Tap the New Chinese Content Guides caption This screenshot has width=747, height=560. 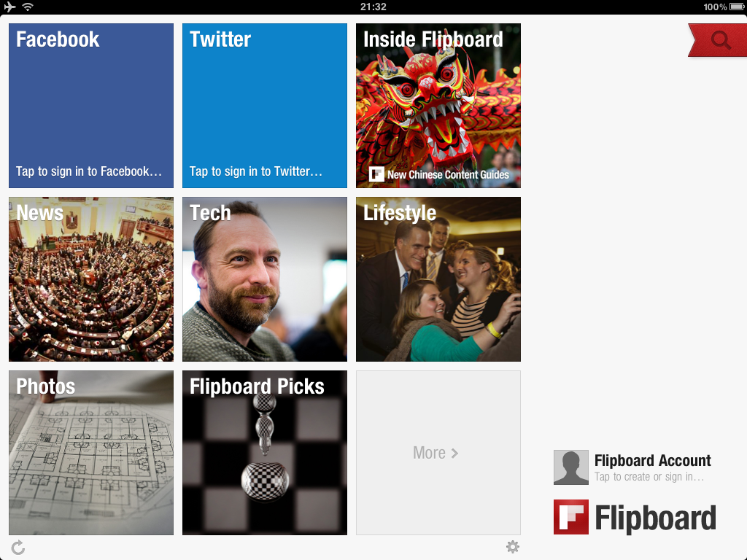click(447, 174)
